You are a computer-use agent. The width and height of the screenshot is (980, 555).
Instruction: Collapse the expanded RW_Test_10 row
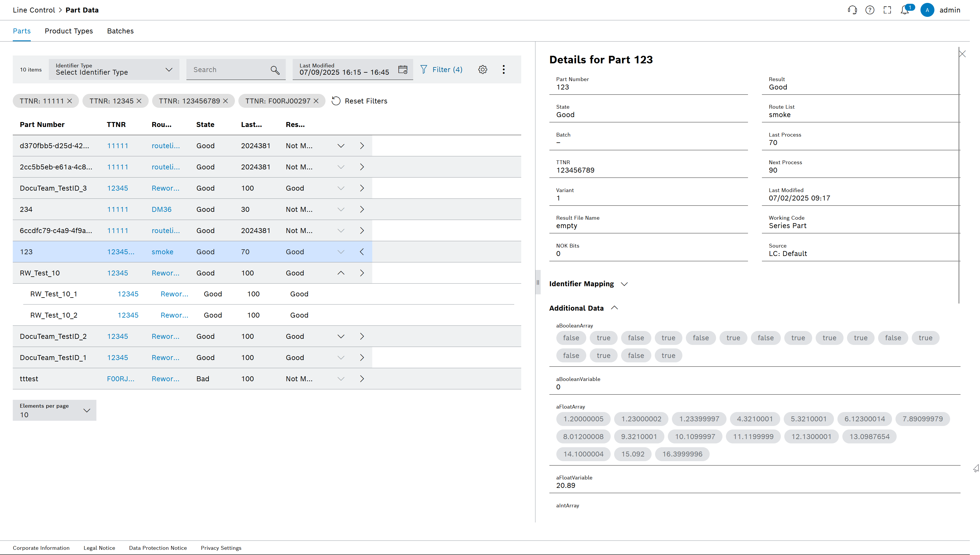point(341,273)
